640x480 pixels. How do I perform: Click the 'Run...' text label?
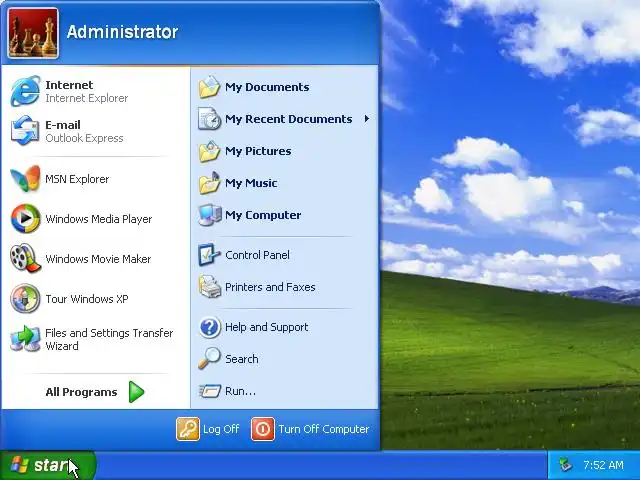[x=240, y=391]
